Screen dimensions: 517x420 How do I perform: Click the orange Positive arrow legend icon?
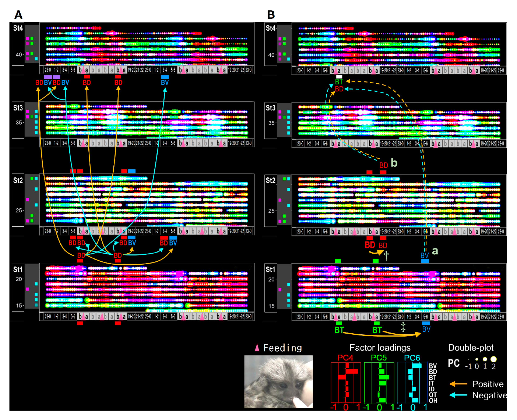click(x=458, y=384)
